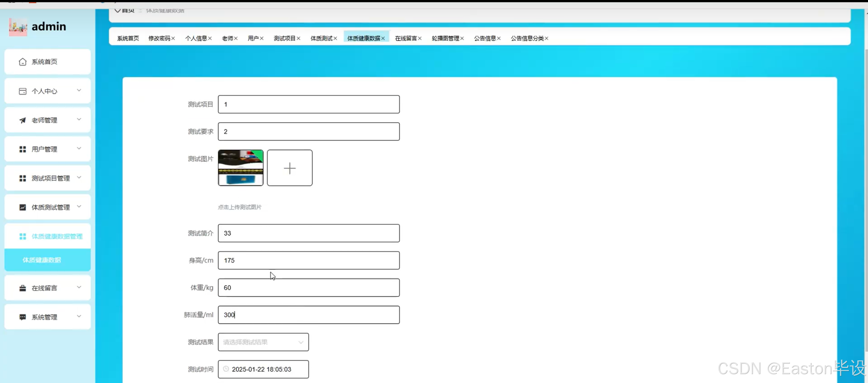Screen dimensions: 868x383
Task: Click the card icon for 个人中心
Action: tap(23, 91)
